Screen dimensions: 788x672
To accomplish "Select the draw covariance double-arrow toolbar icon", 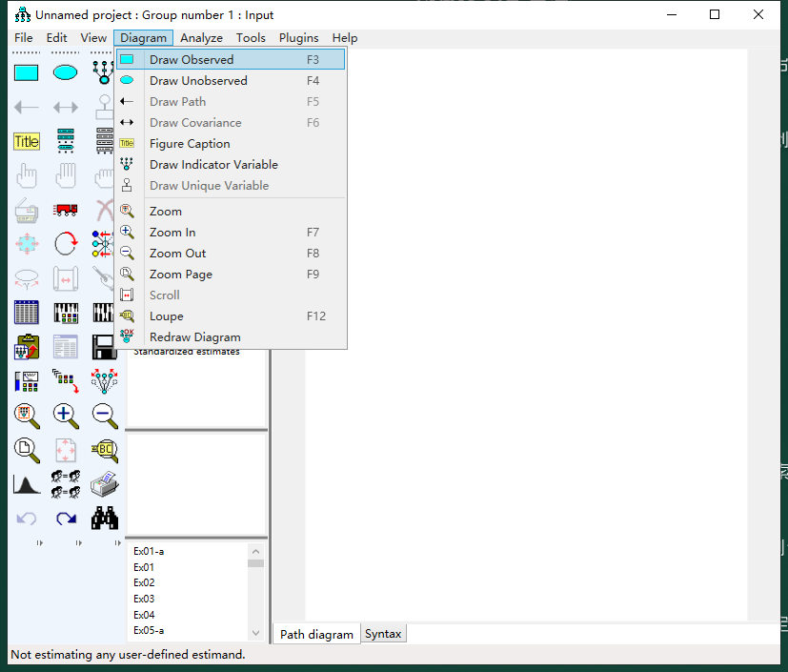I will tap(66, 107).
